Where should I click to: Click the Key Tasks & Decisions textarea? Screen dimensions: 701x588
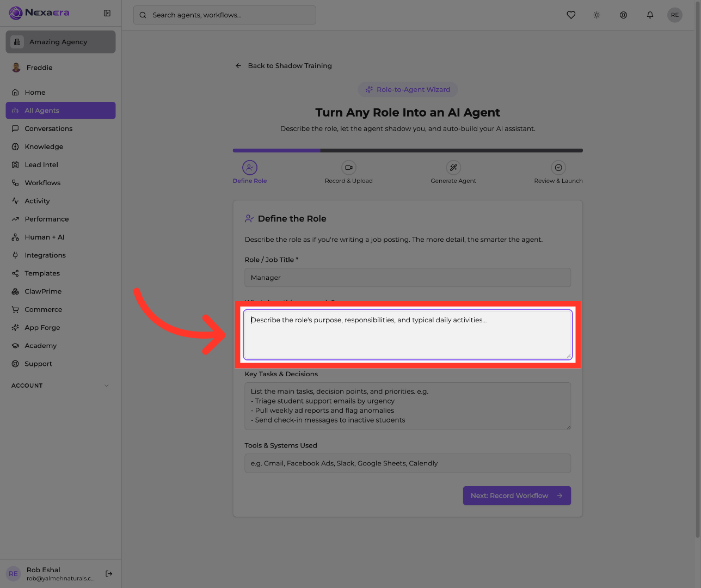[408, 406]
